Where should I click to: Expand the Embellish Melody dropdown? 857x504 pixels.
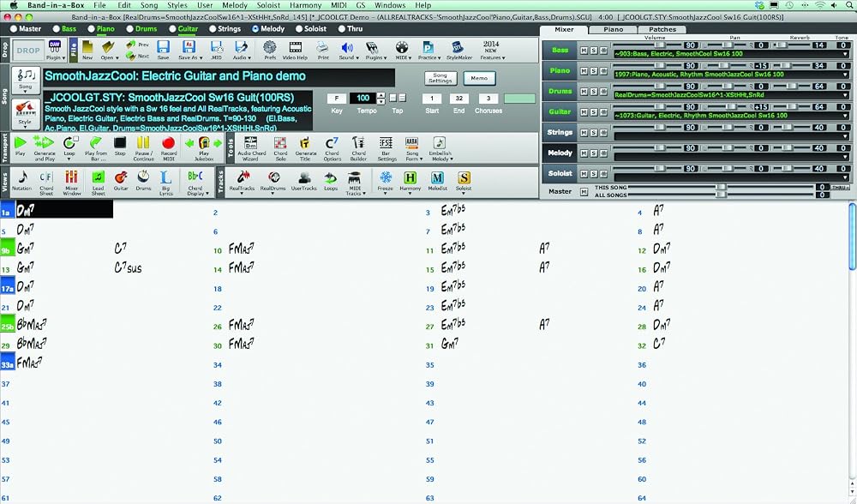point(452,159)
